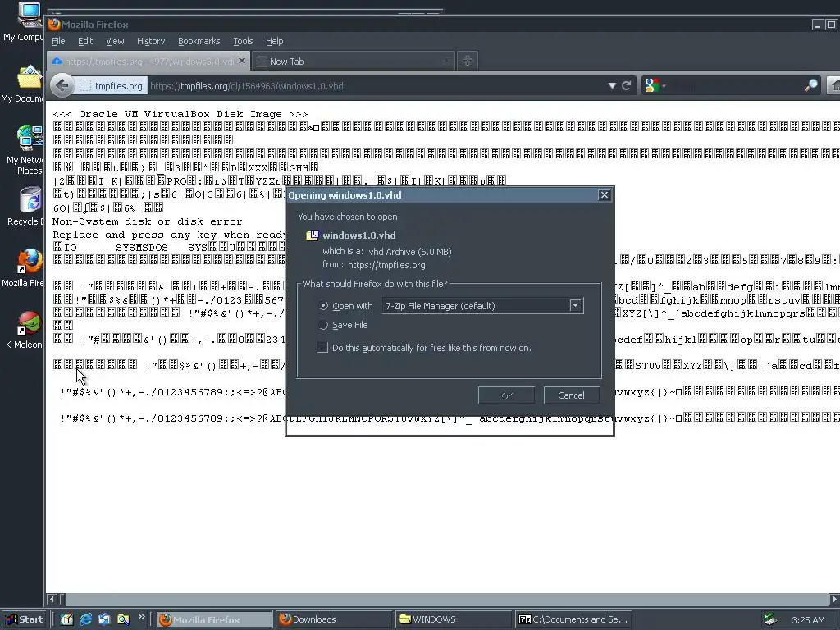Expand the 7-Zip File Manager application dropdown
The width and height of the screenshot is (840, 630).
click(x=575, y=305)
